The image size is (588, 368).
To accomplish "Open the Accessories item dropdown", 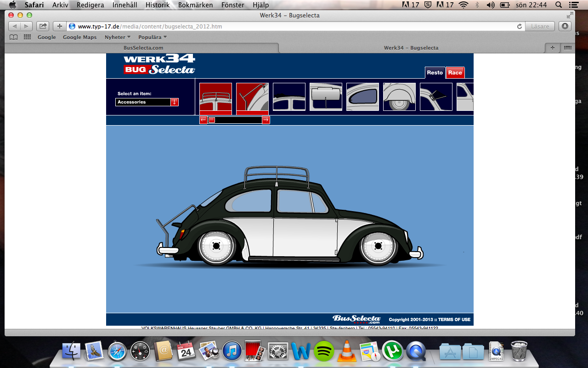I will click(174, 102).
